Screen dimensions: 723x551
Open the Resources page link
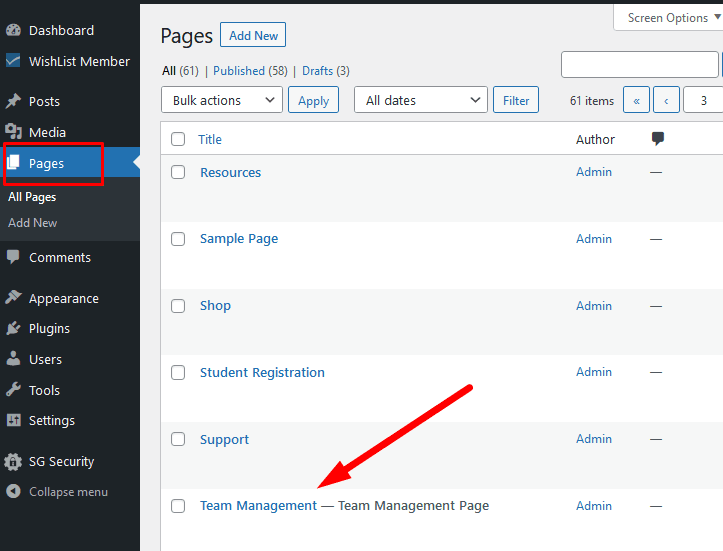pos(231,172)
